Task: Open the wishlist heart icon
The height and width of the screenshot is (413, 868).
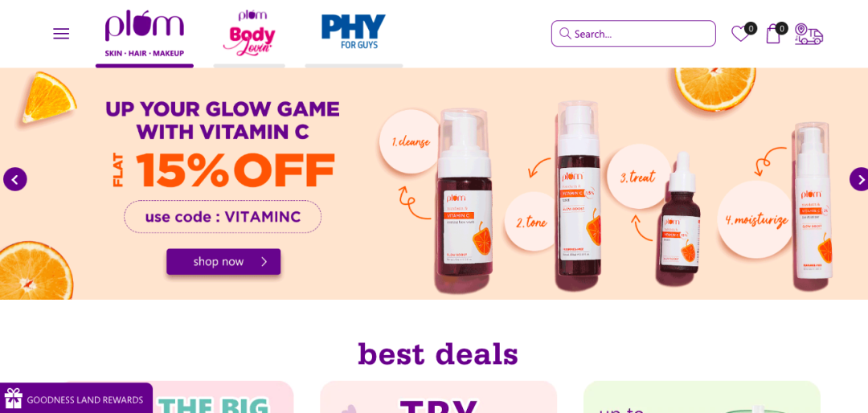Action: (x=739, y=34)
